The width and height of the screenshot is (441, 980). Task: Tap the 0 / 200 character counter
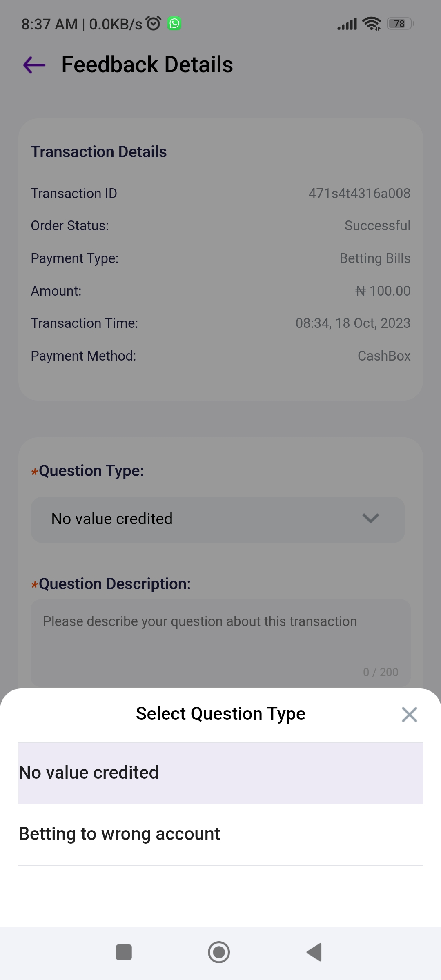click(381, 672)
